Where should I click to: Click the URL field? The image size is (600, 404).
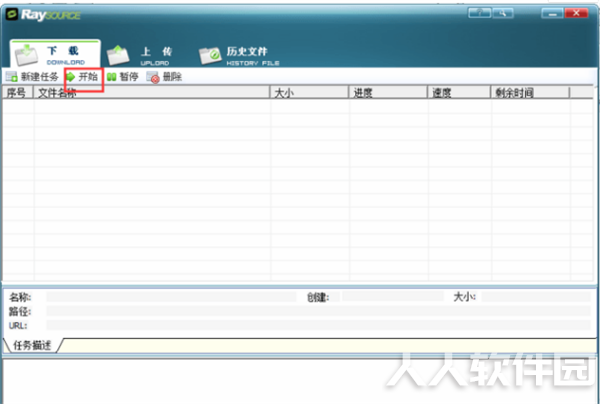318,325
